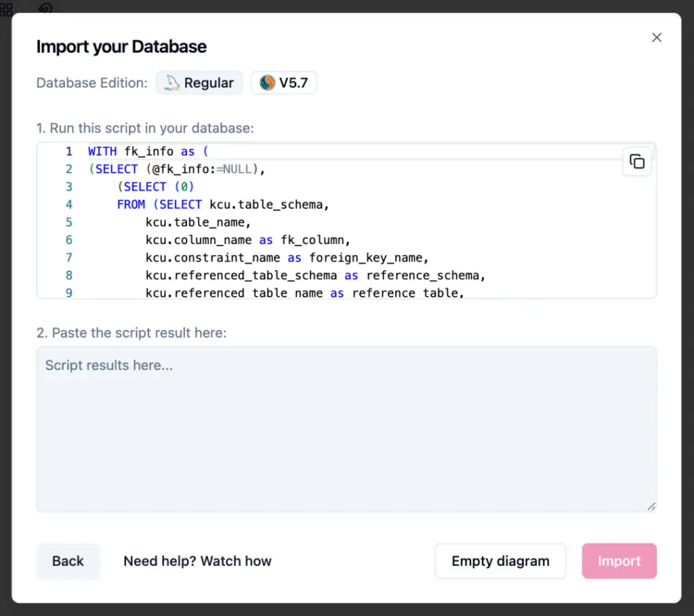Viewport: 694px width, 616px height.
Task: Open the Need help? Watch how link
Action: [x=197, y=561]
